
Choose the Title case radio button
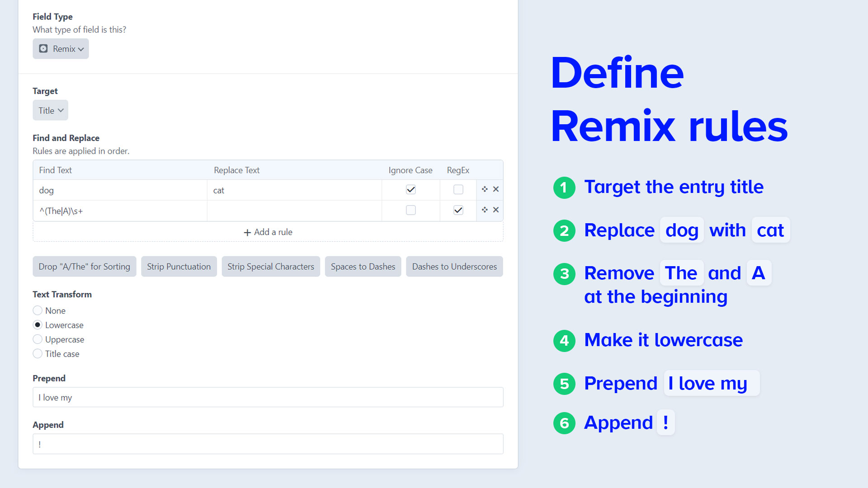pos(38,354)
